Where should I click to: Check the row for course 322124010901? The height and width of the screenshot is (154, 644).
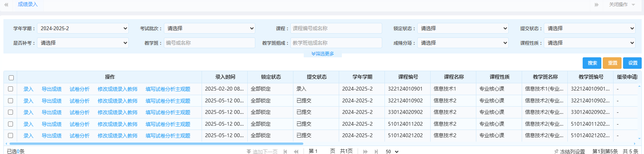[11, 89]
